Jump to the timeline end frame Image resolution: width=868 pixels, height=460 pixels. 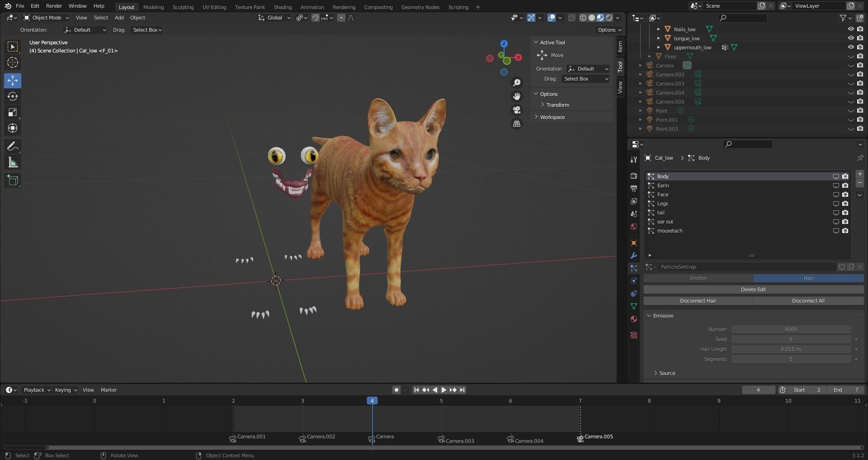point(462,390)
